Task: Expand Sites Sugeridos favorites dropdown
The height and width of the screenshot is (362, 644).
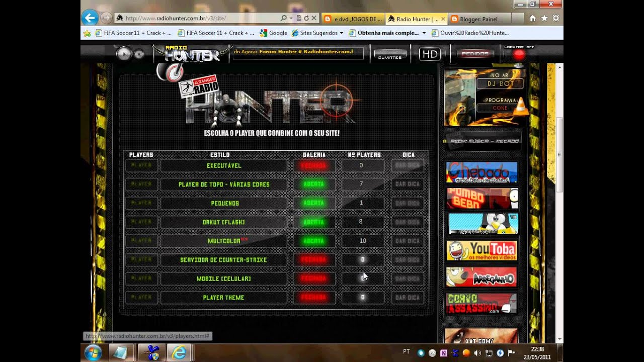Action: [342, 33]
